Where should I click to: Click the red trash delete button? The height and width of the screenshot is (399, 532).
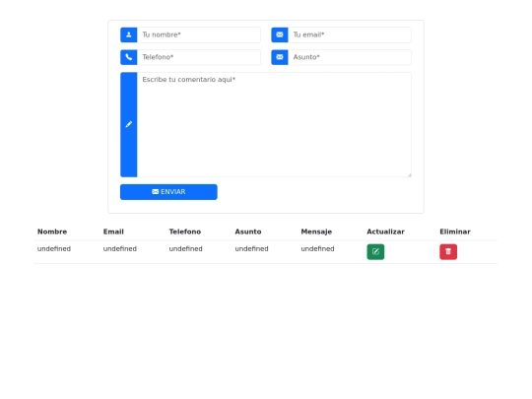click(448, 252)
